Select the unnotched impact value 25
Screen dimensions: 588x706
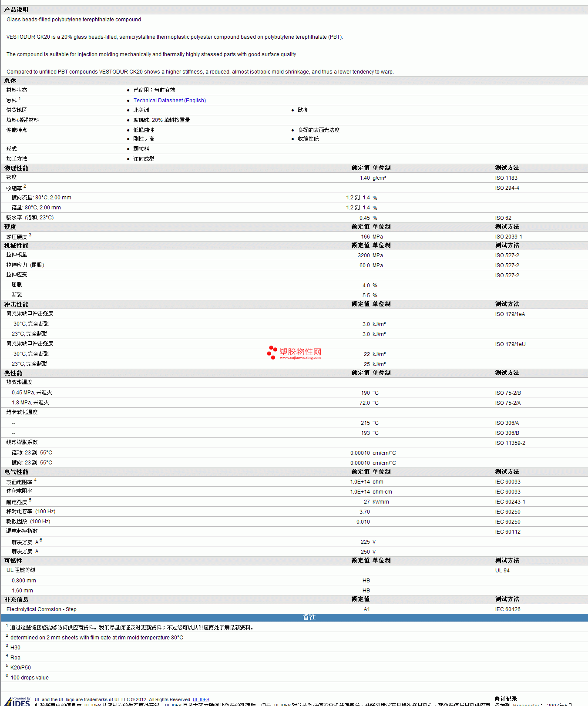pyautogui.click(x=367, y=364)
